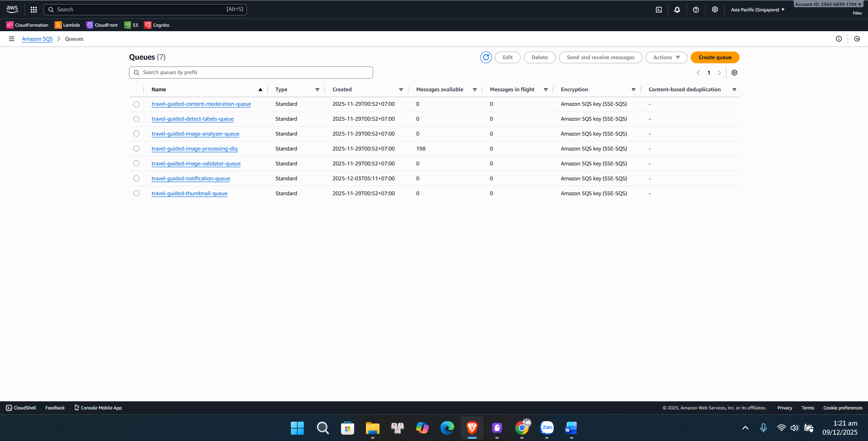This screenshot has height=441, width=868.
Task: Open the navigation sidebar hamburger menu
Action: pyautogui.click(x=11, y=38)
